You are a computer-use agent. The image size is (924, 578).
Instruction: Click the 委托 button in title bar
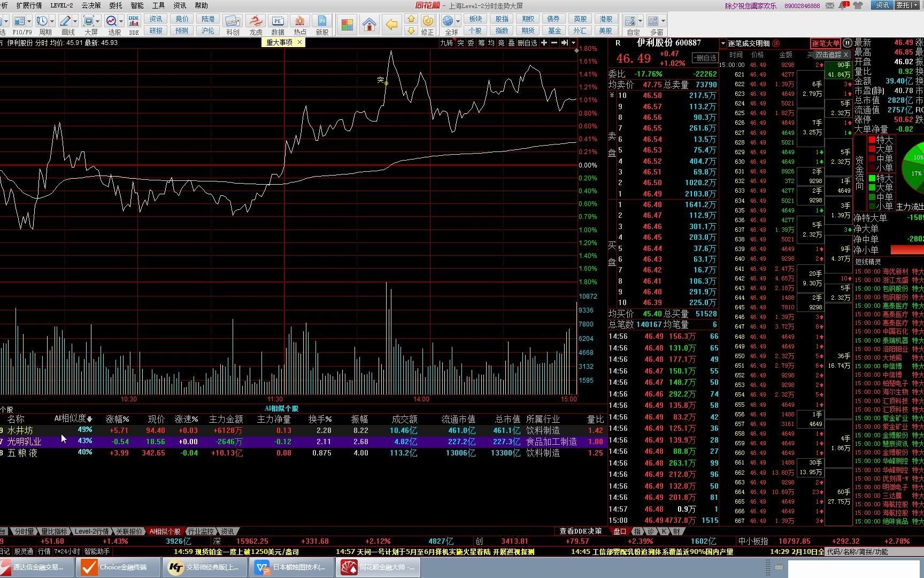click(x=907, y=5)
